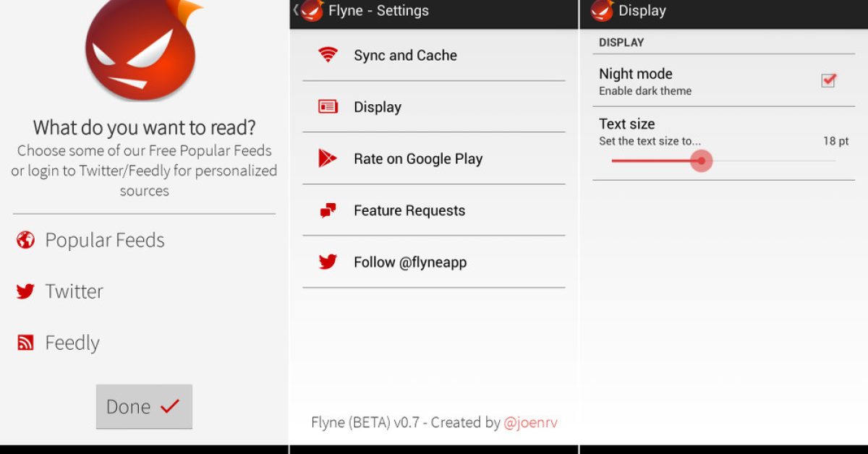Click the Google Play store icon
The height and width of the screenshot is (454, 868).
tap(328, 158)
